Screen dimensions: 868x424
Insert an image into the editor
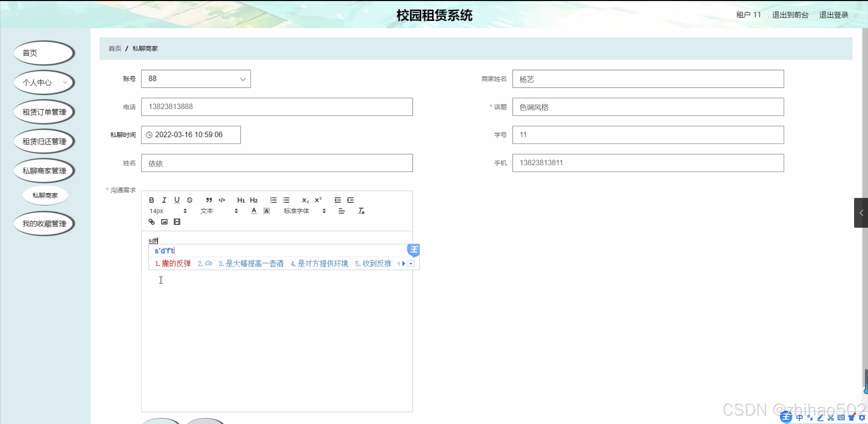click(x=164, y=222)
